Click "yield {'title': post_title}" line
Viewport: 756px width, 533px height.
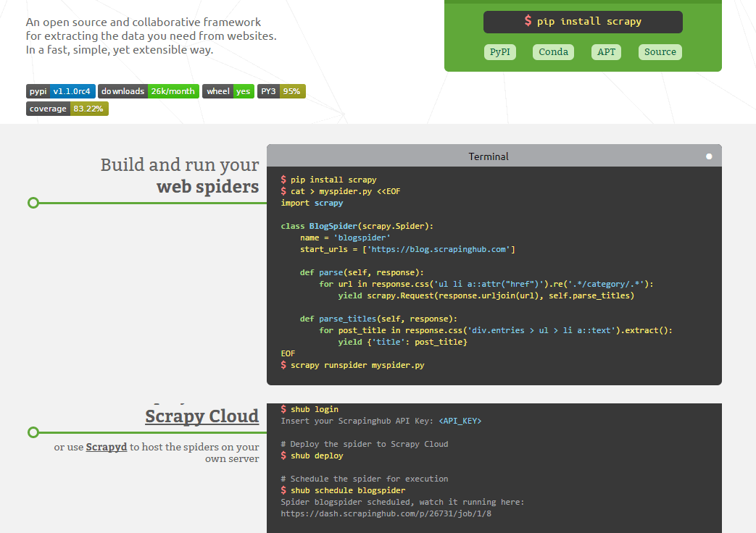point(402,342)
